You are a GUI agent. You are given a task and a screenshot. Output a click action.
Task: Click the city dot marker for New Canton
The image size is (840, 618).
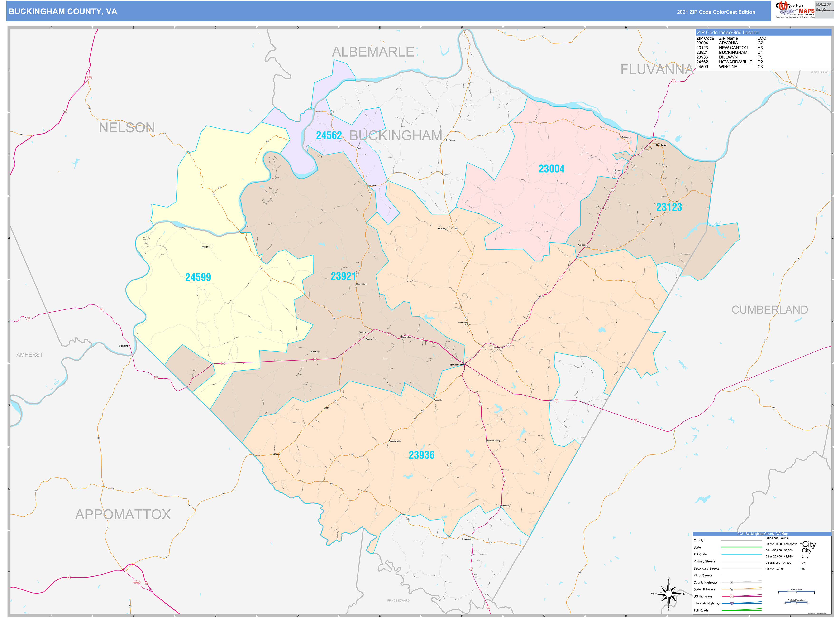(656, 145)
